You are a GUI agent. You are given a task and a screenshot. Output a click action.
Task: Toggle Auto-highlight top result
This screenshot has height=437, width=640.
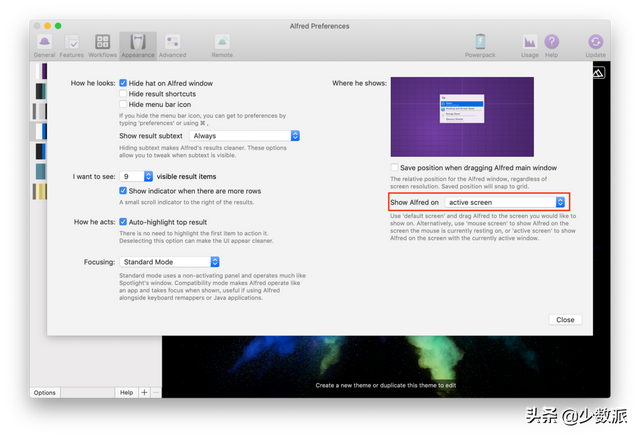pyautogui.click(x=123, y=222)
